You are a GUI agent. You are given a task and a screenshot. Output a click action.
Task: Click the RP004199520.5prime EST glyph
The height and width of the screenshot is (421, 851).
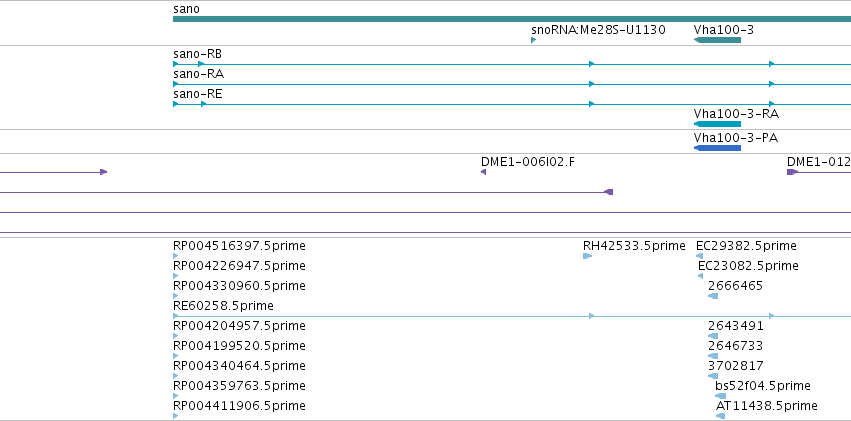click(175, 356)
